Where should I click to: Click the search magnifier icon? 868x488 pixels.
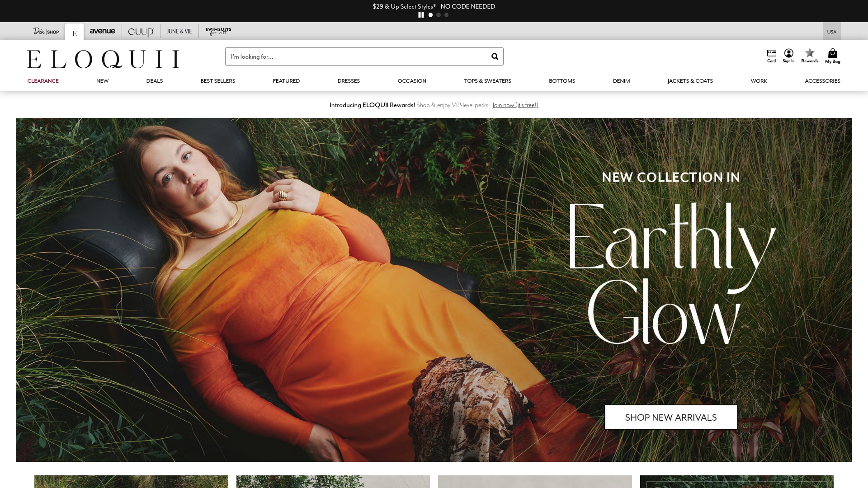494,56
